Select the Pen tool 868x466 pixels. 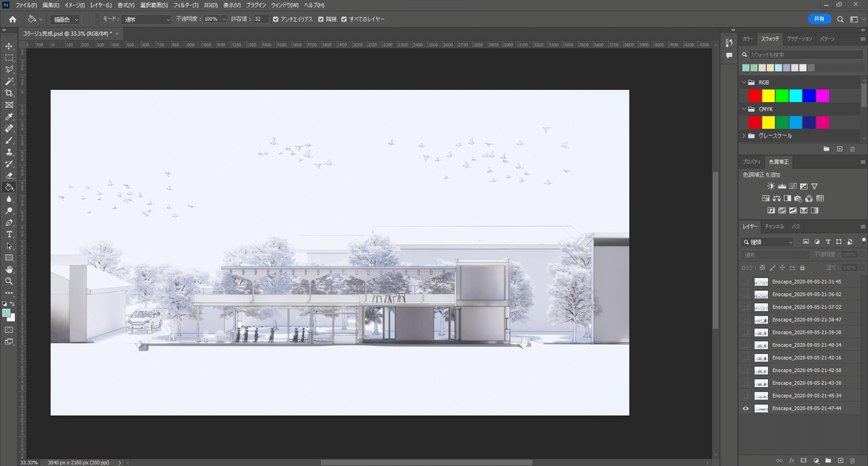click(9, 222)
